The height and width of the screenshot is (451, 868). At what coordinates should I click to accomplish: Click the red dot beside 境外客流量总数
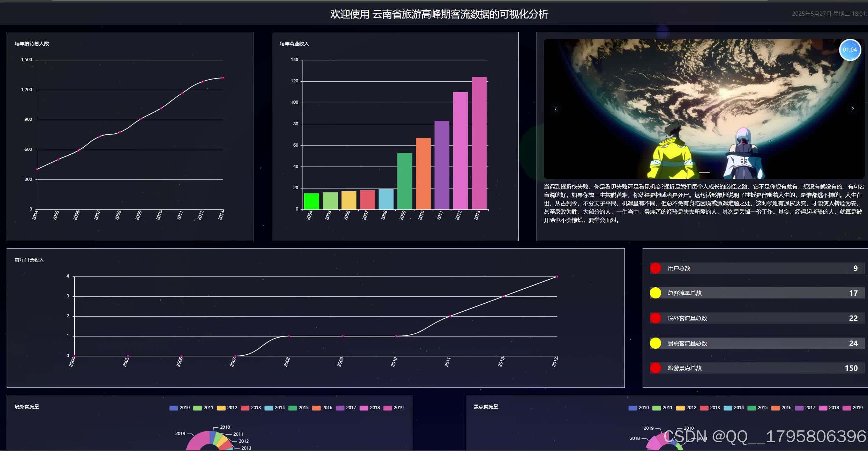pyautogui.click(x=655, y=318)
